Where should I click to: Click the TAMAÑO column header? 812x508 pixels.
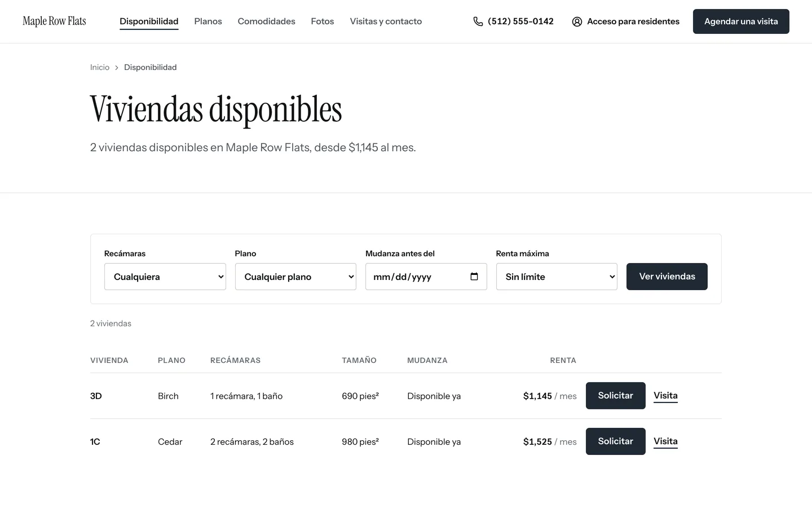pos(359,360)
